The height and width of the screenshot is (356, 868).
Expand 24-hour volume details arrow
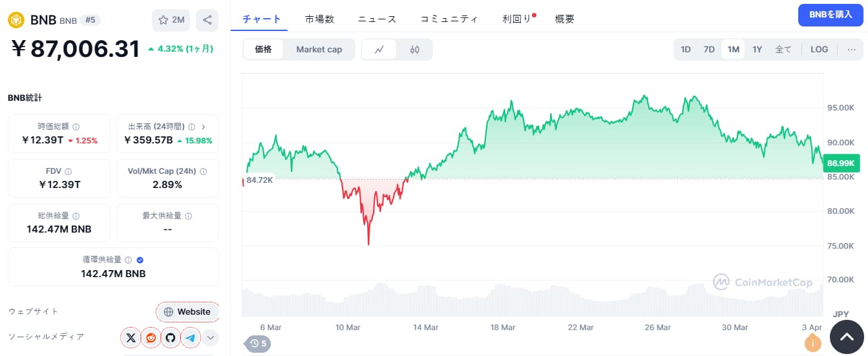pyautogui.click(x=204, y=127)
